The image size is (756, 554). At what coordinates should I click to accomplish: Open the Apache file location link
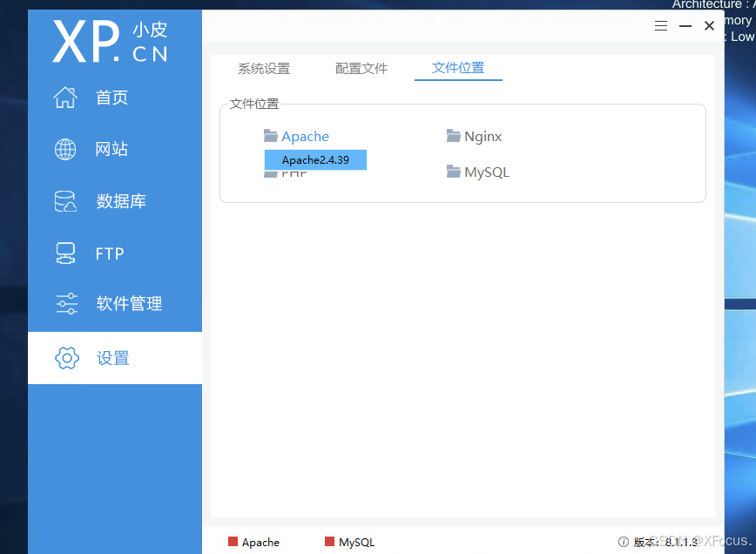(x=305, y=137)
